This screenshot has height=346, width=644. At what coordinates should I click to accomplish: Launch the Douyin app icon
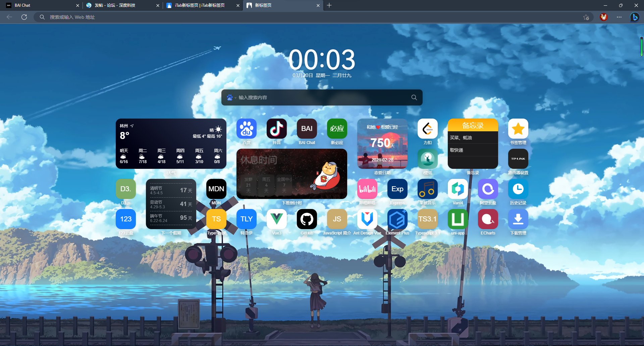(277, 129)
